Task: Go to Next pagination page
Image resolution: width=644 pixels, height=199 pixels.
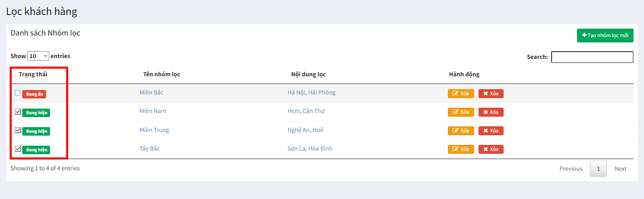Action: [621, 169]
